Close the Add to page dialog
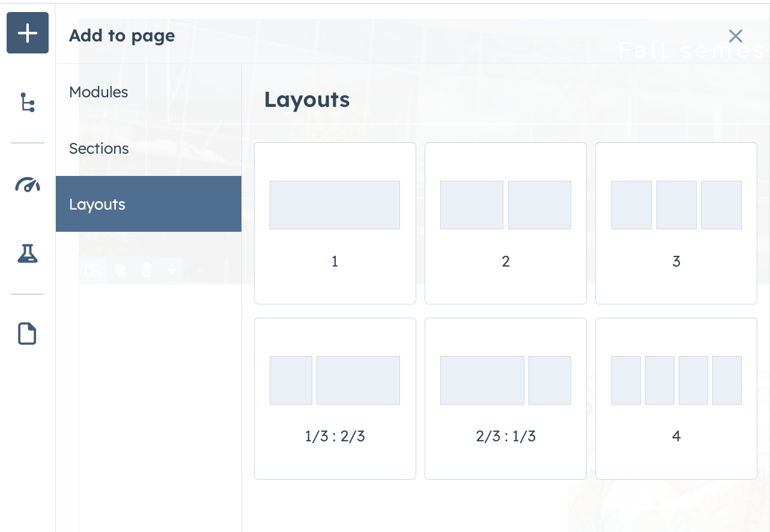770x532 pixels. [x=735, y=36]
